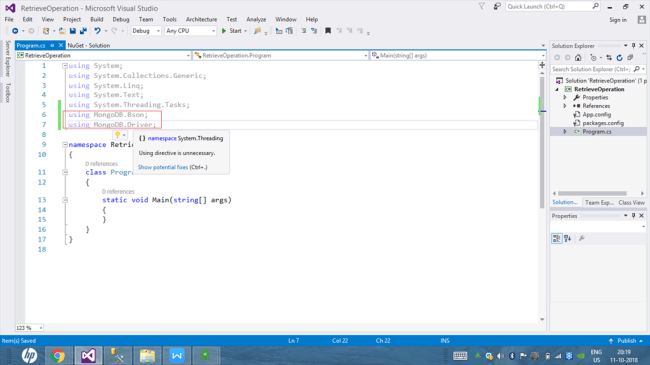650x365 pixels.
Task: Toggle the split editor handle above scrollbar
Action: 542,65
